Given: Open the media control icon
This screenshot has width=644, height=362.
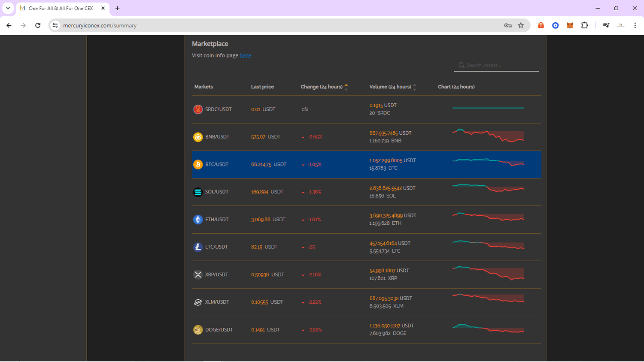Looking at the screenshot, I should click(606, 25).
